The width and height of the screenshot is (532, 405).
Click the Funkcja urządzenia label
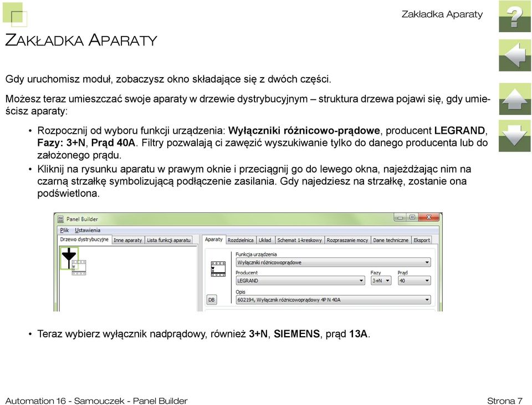[x=256, y=254]
